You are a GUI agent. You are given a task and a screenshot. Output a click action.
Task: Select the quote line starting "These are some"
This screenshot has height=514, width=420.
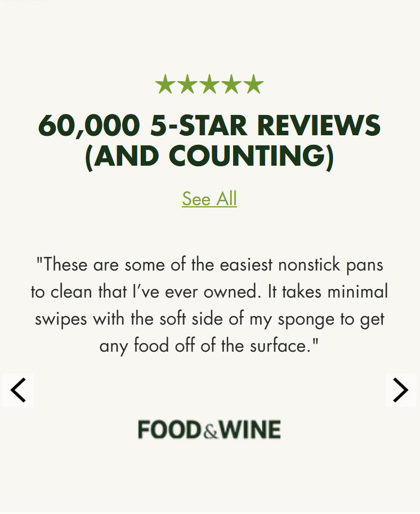[209, 264]
